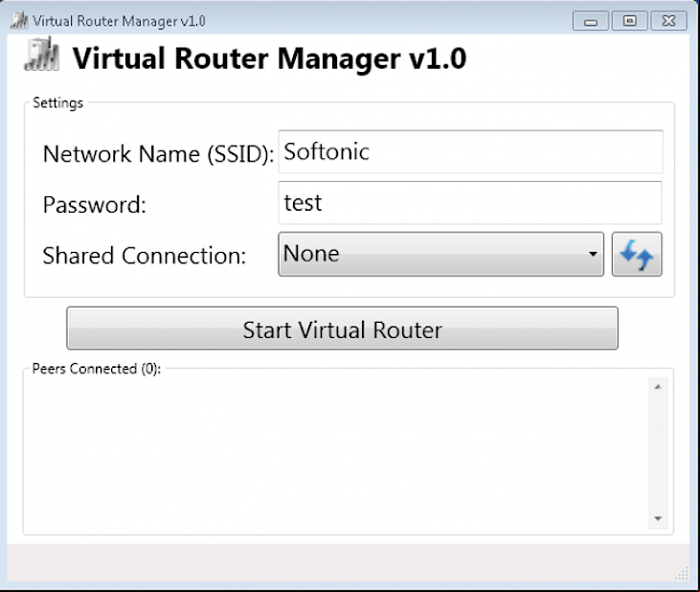The height and width of the screenshot is (592, 700).
Task: Click the Virtual Router logo beside the heading
Action: 41,55
